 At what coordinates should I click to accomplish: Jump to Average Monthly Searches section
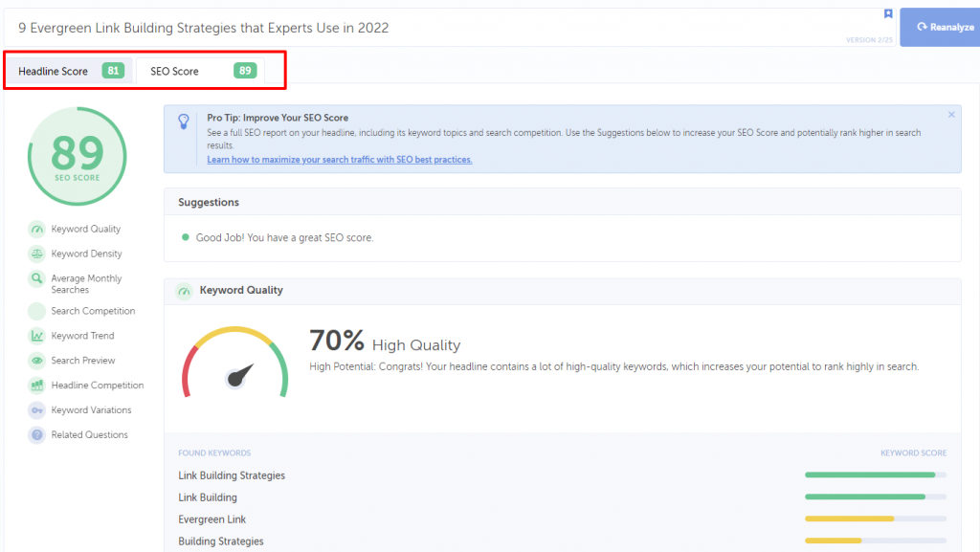(86, 284)
